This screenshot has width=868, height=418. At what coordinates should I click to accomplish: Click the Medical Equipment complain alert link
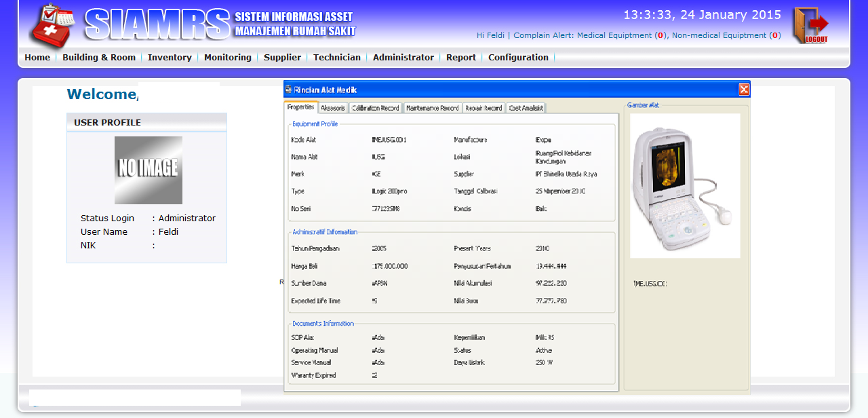click(x=614, y=35)
